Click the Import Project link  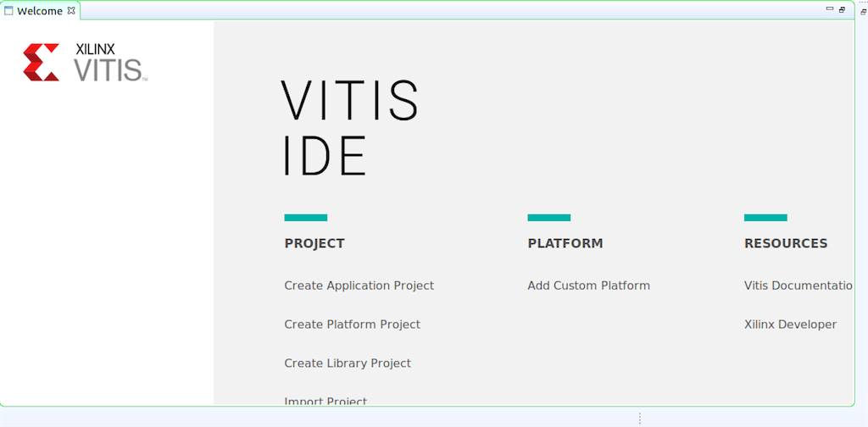pos(325,401)
